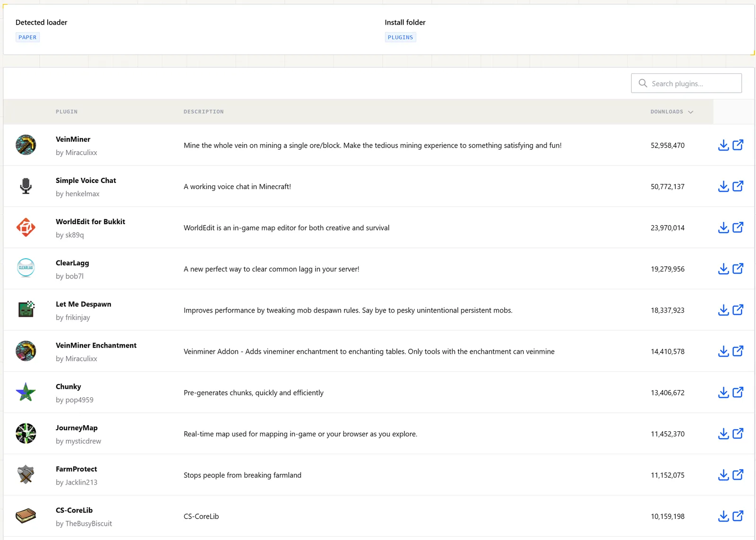Select the Chunky plugin name
Image resolution: width=756 pixels, height=540 pixels.
click(68, 386)
